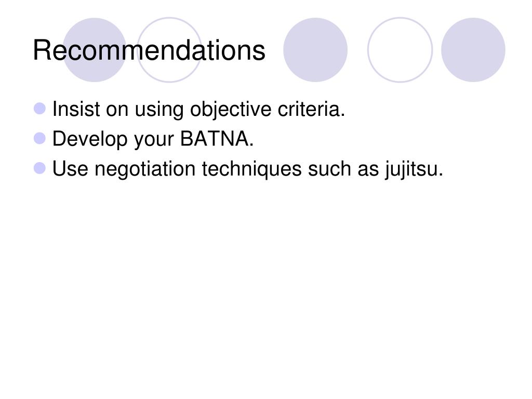Select the line "Insist on using objective criteria."
Image resolution: width=532 pixels, height=399 pixels.
tap(198, 110)
